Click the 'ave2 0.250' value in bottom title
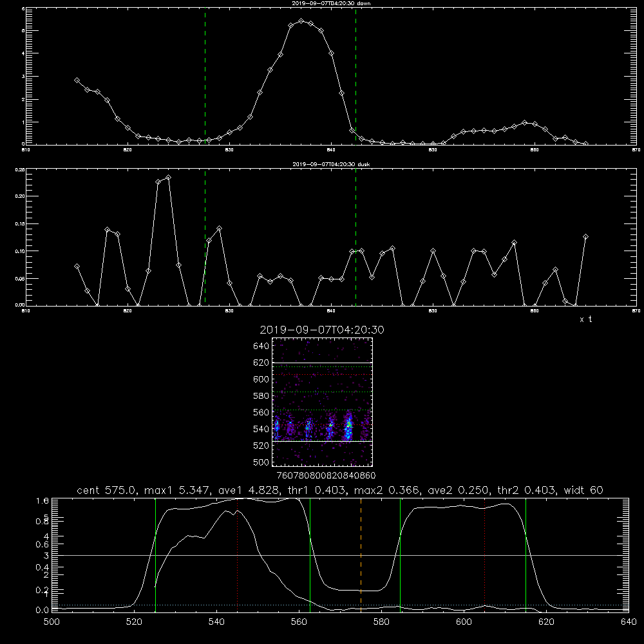 (x=457, y=490)
